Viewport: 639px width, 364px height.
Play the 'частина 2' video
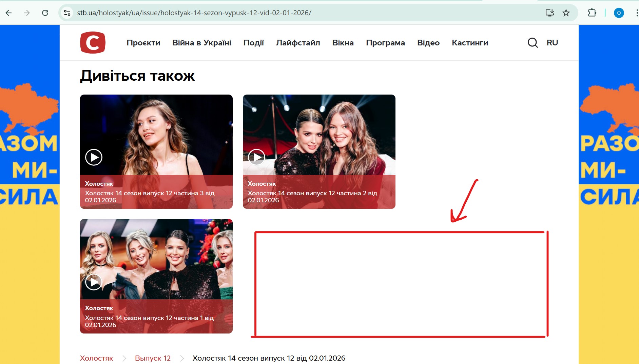[256, 157]
